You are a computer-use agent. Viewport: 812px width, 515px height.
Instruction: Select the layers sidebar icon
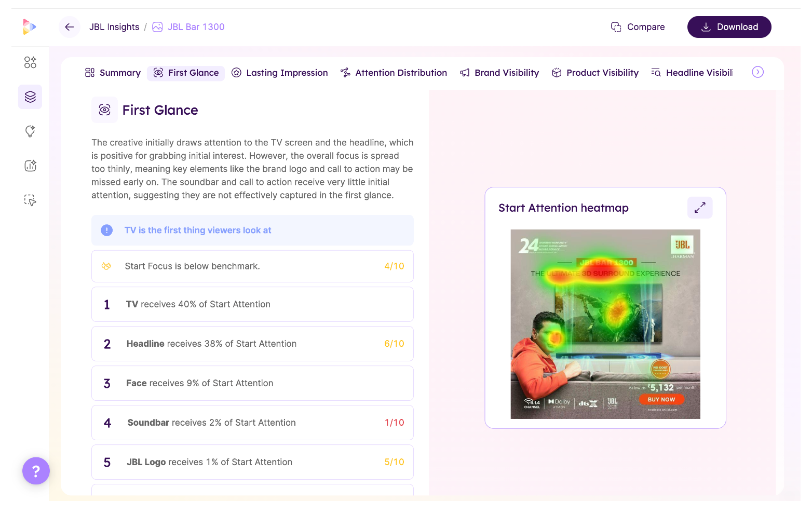click(x=30, y=97)
